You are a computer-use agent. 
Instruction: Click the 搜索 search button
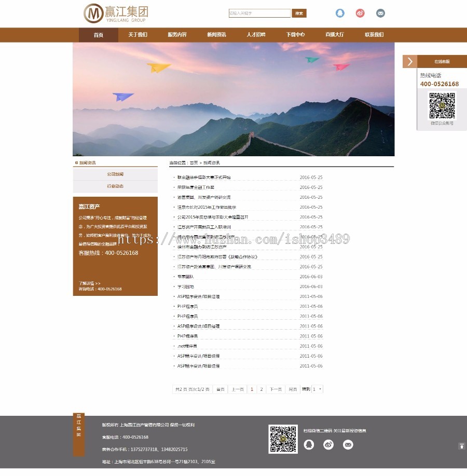click(299, 13)
